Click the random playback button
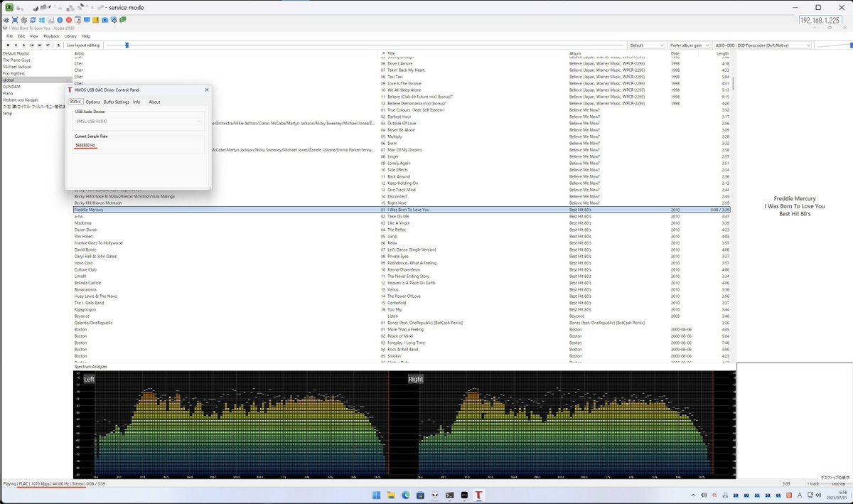The height and width of the screenshot is (504, 853). pos(48,45)
